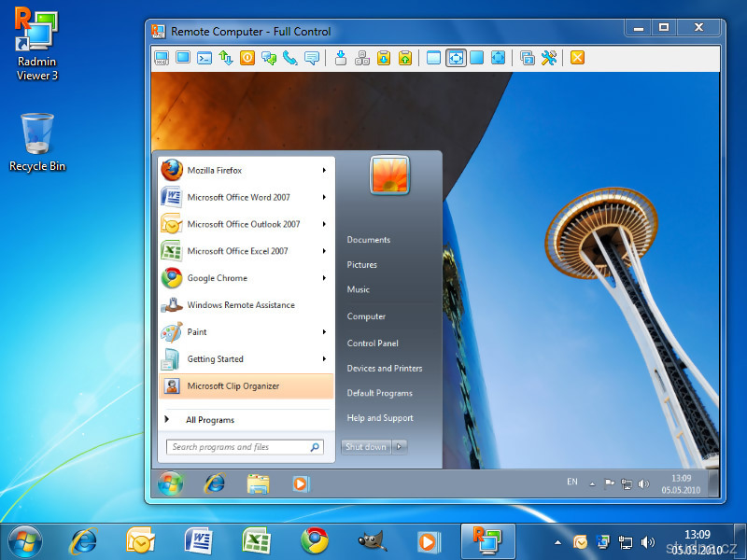Toggle the stretch view mode button

(456, 58)
